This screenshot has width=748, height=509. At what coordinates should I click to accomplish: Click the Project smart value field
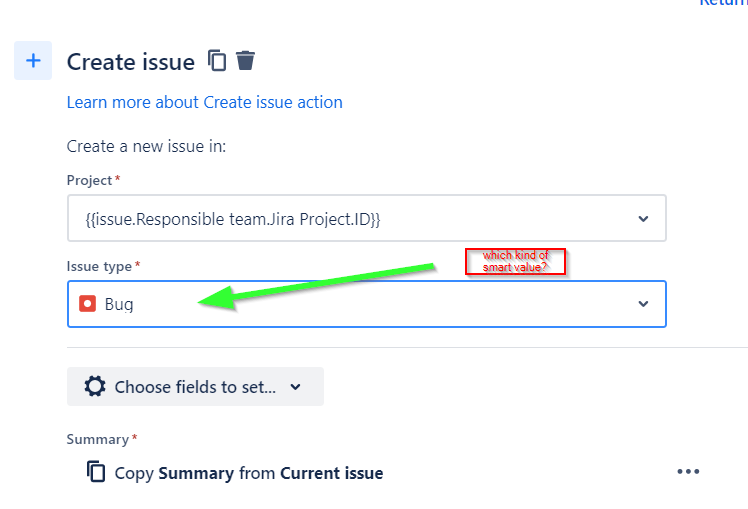click(366, 218)
